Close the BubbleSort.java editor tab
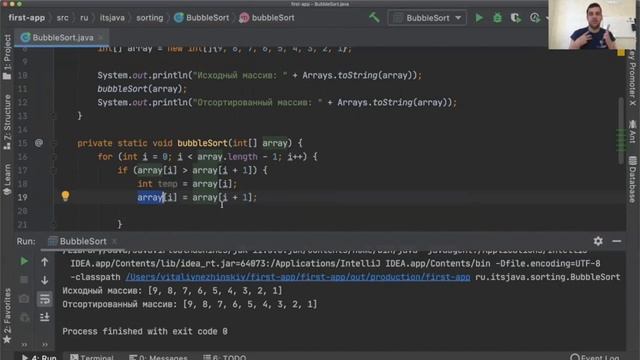Viewport: 640px width, 360px height. (101, 38)
